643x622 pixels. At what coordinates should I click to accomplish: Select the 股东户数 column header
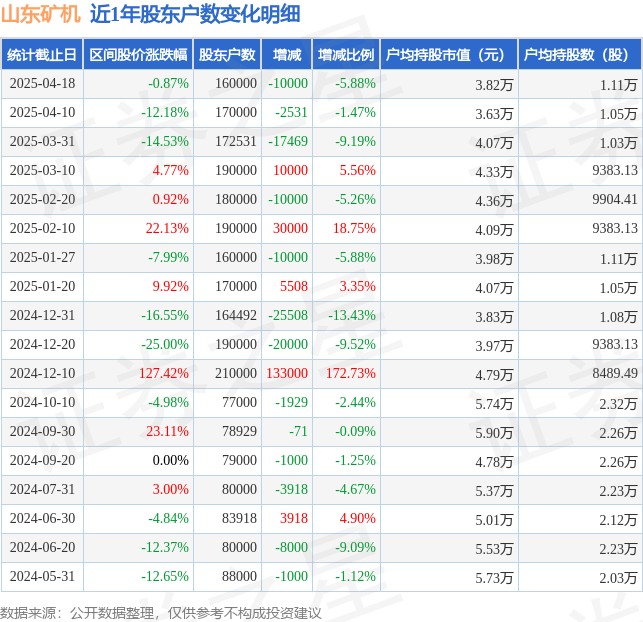[227, 55]
